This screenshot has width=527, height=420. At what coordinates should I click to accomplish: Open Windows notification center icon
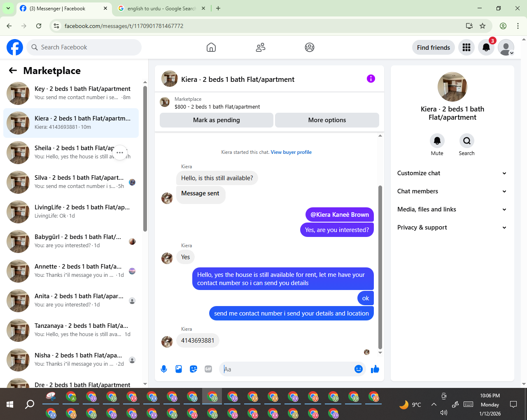[x=513, y=404]
